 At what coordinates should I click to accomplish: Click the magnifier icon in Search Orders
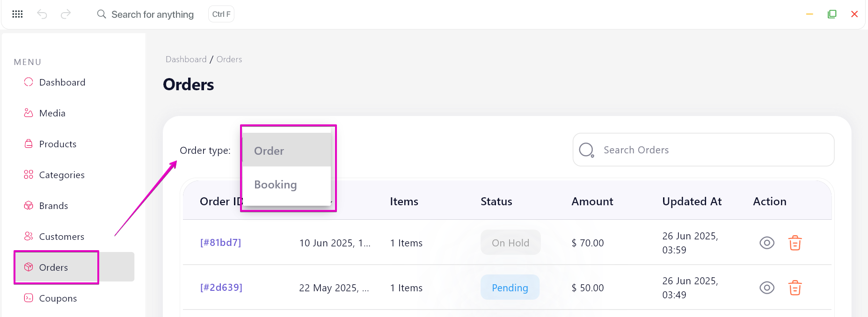pos(586,150)
